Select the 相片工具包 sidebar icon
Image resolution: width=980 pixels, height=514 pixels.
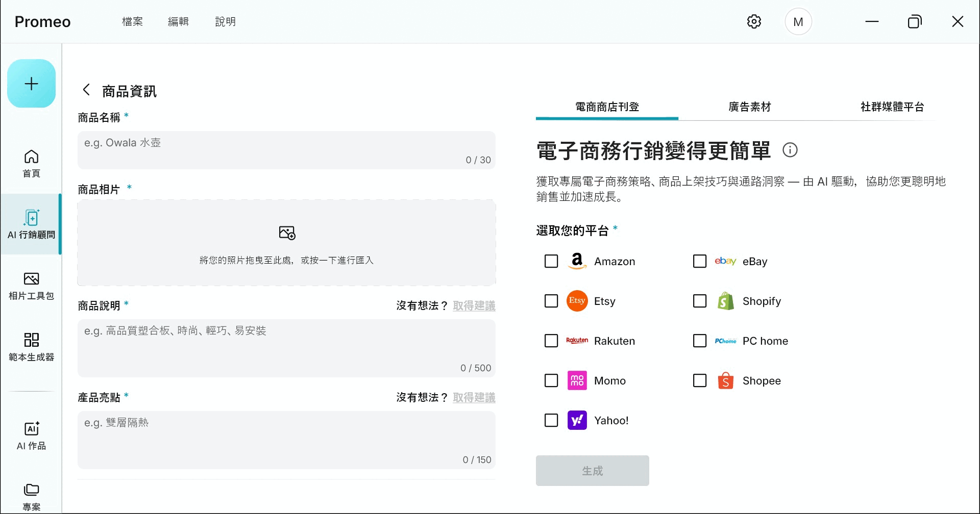[31, 286]
